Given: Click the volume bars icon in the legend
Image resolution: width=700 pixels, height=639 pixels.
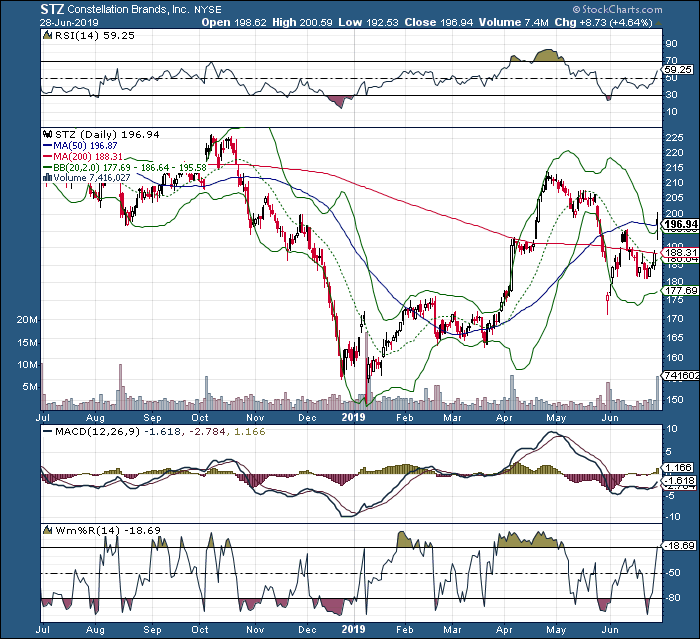Looking at the screenshot, I should 47,178.
